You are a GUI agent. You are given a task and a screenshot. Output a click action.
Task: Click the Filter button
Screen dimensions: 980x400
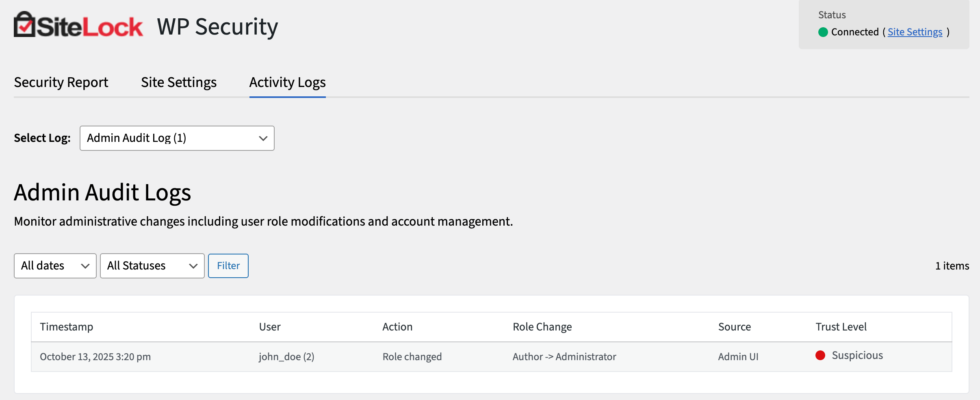coord(228,265)
